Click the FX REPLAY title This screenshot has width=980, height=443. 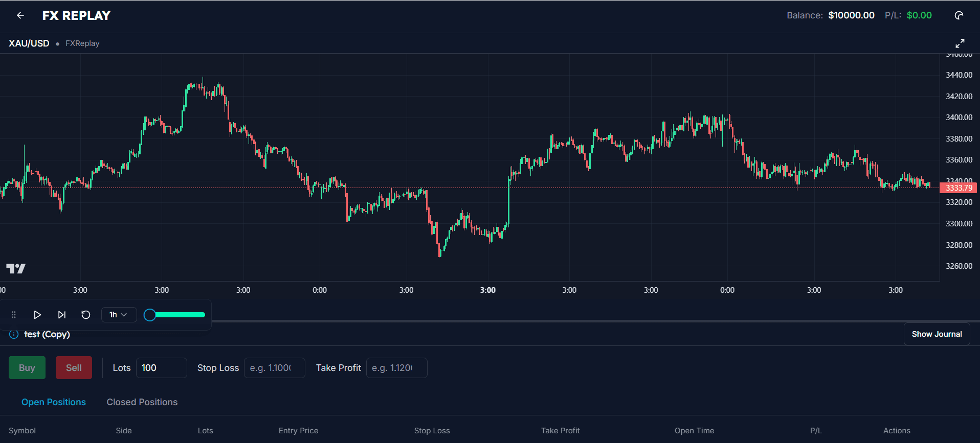click(x=76, y=15)
